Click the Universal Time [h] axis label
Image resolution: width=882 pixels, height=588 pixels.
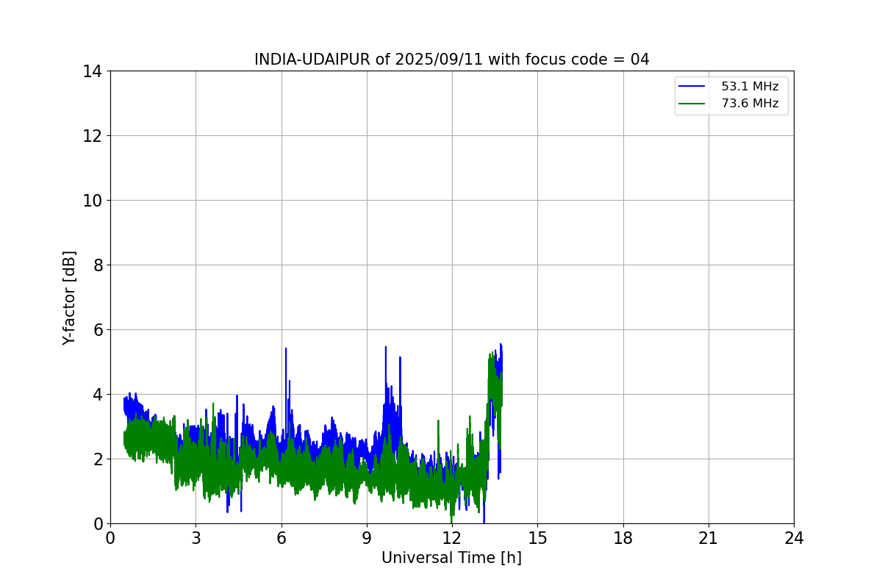tap(451, 558)
